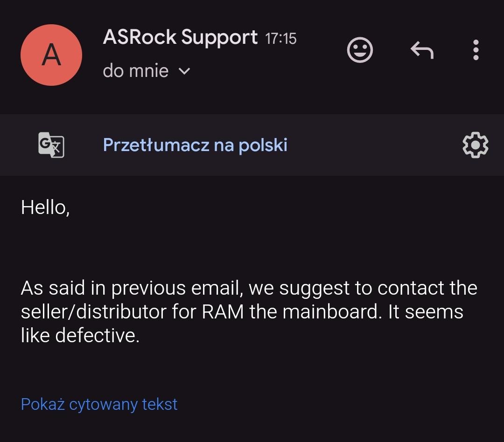Tap the Google Translate icon

(51, 145)
